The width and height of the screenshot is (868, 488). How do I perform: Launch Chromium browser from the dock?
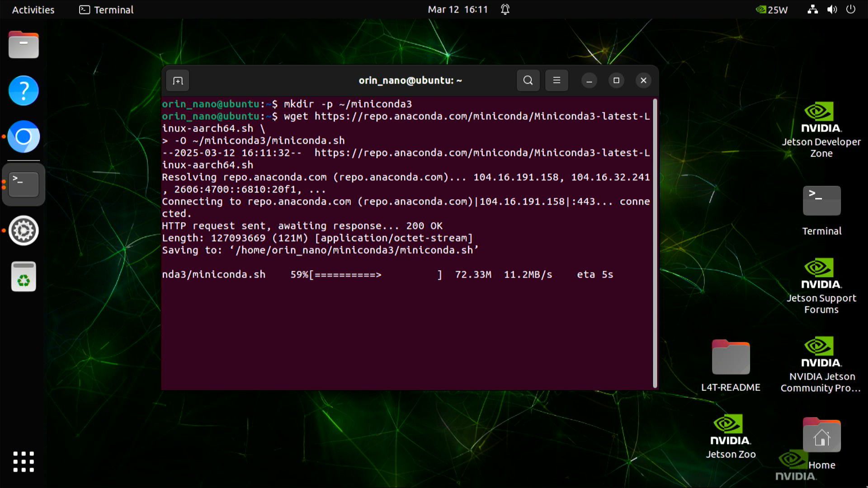24,137
